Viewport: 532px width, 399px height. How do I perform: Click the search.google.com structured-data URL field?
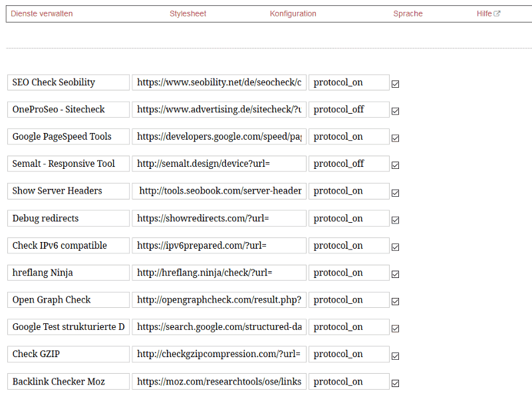pos(219,327)
